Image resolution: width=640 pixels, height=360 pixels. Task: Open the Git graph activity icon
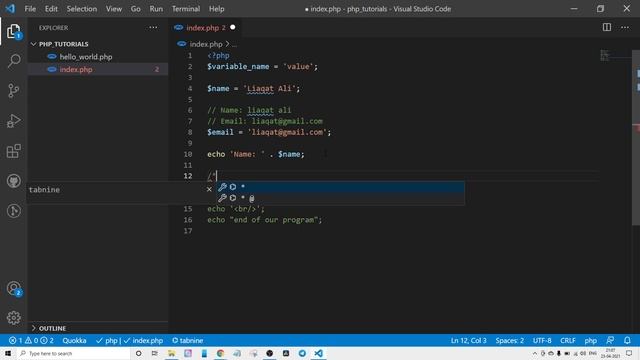click(x=13, y=211)
